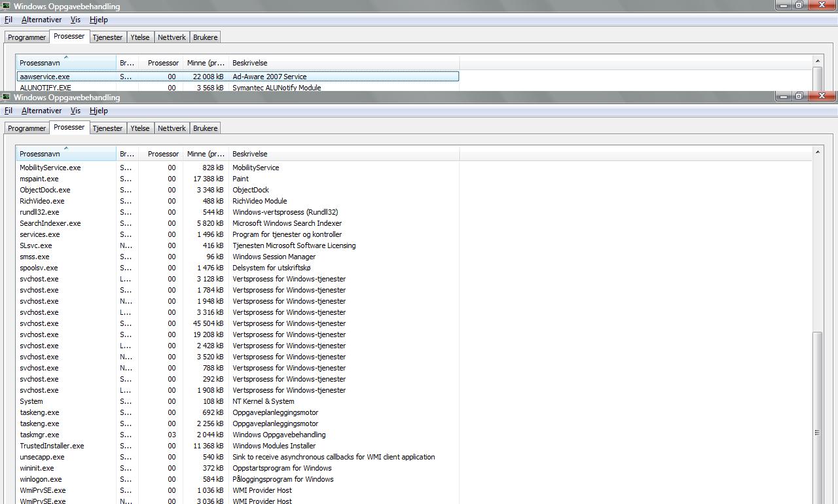Image resolution: width=838 pixels, height=504 pixels.
Task: Select the rundll32.exe process row
Action: coord(238,212)
